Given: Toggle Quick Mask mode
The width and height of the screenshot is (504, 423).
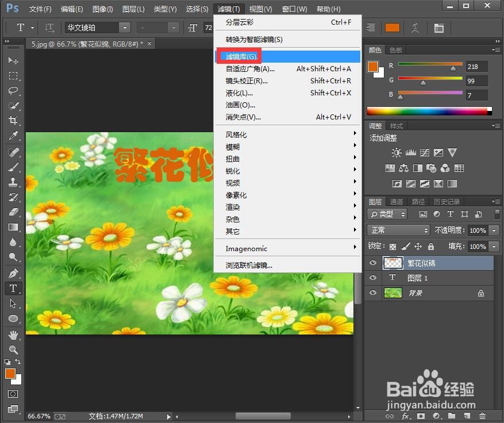Looking at the screenshot, I should pos(13,394).
